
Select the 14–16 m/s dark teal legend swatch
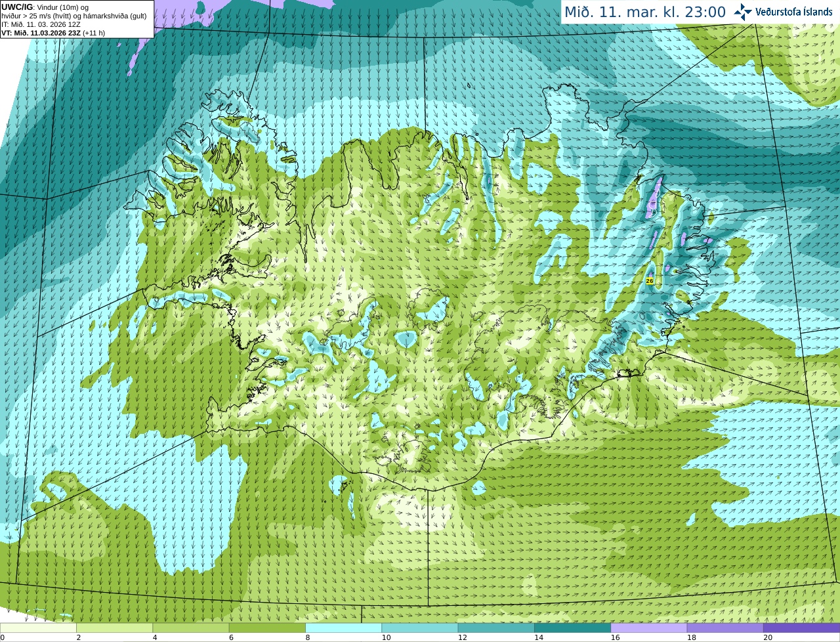pyautogui.click(x=572, y=628)
